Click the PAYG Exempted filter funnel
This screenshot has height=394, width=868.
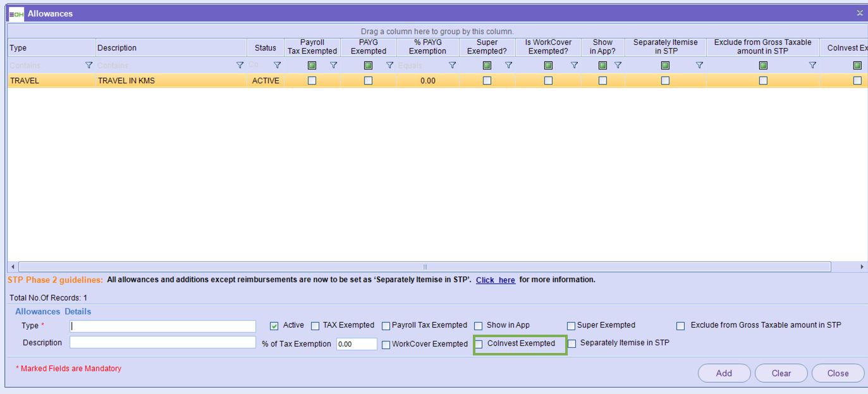(x=389, y=65)
